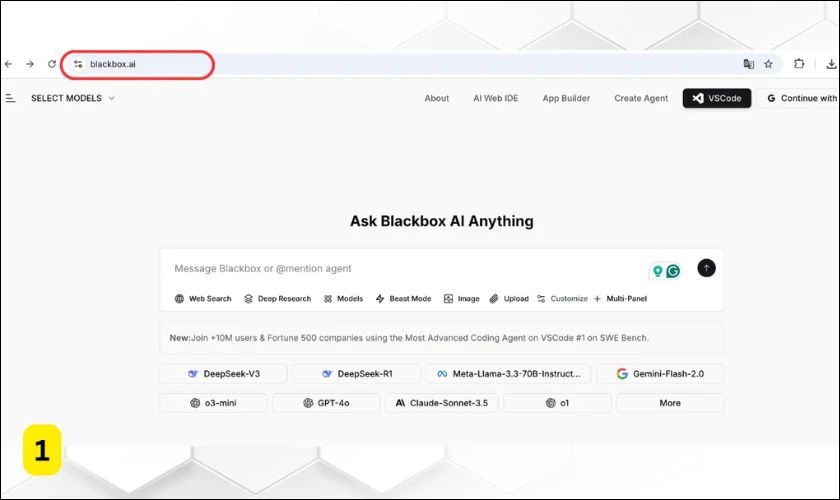Open AI Web IDE from the top navigation
840x500 pixels.
point(496,98)
